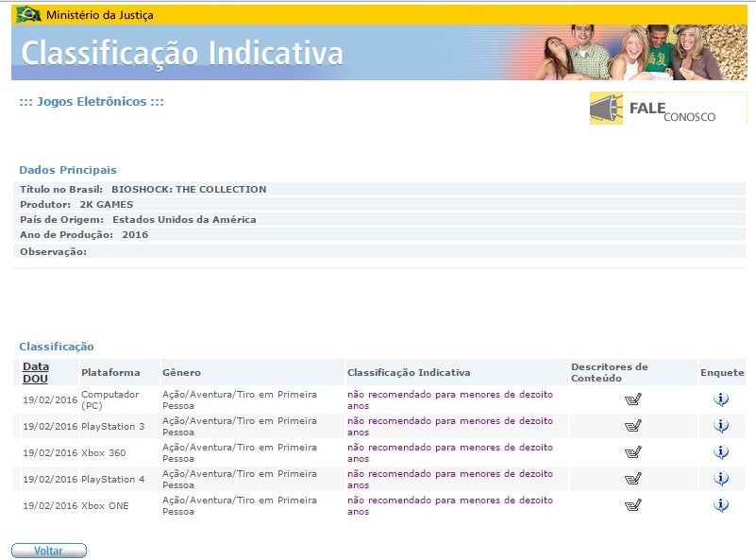Click the genre text in PlayStation 3 row
Viewport: 756px width, 560px height.
click(x=240, y=427)
